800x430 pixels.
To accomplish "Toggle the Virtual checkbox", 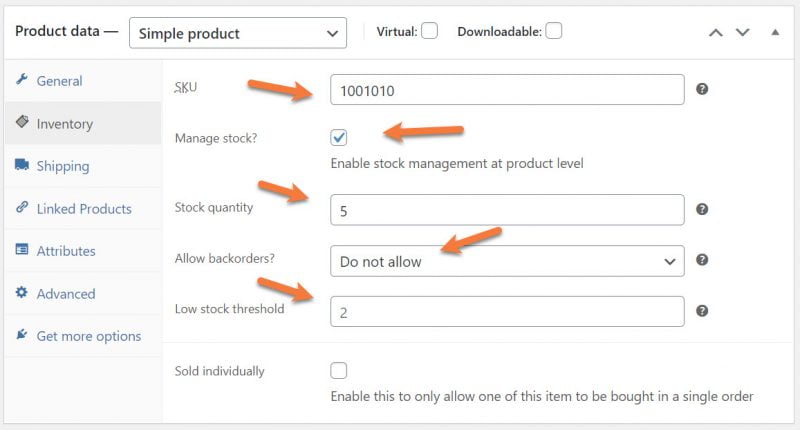I will pos(429,31).
